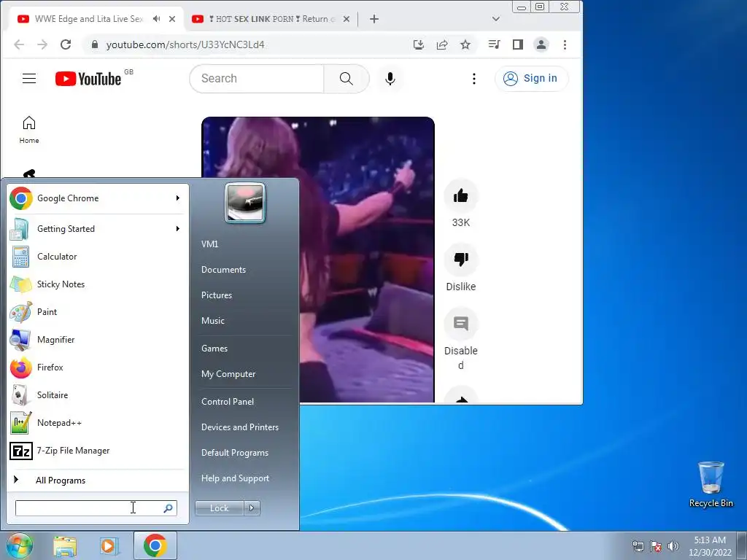
Task: Click the Sign in button
Action: pos(531,79)
